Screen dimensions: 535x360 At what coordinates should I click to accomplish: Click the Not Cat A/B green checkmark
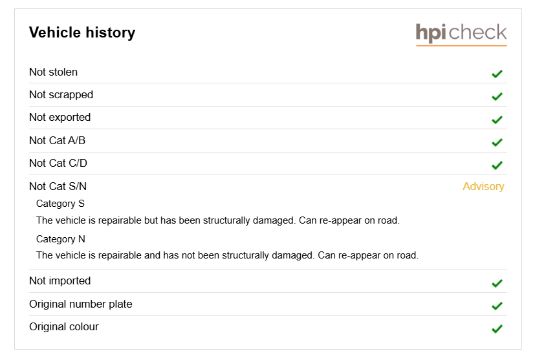[x=497, y=142]
